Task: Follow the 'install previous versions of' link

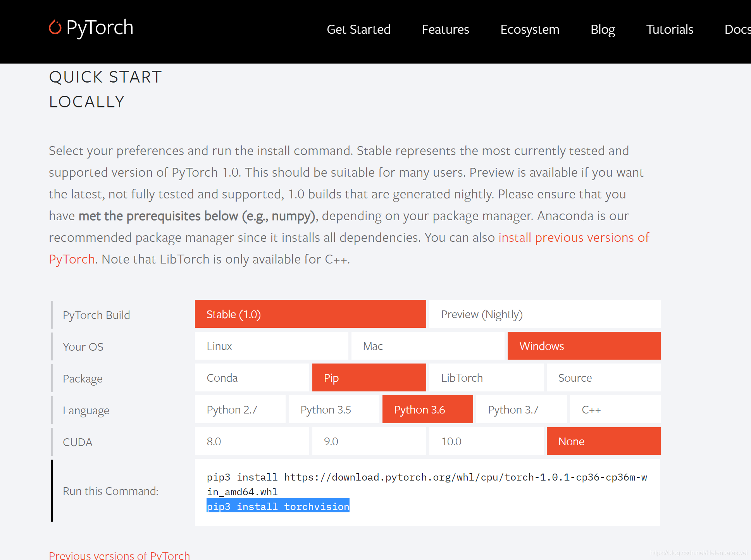Action: tap(574, 237)
